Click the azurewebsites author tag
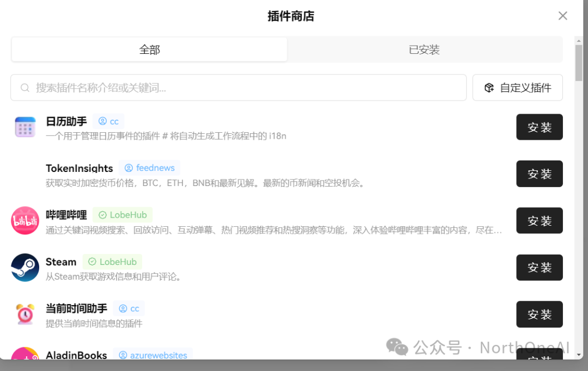The height and width of the screenshot is (371, 588). [153, 355]
